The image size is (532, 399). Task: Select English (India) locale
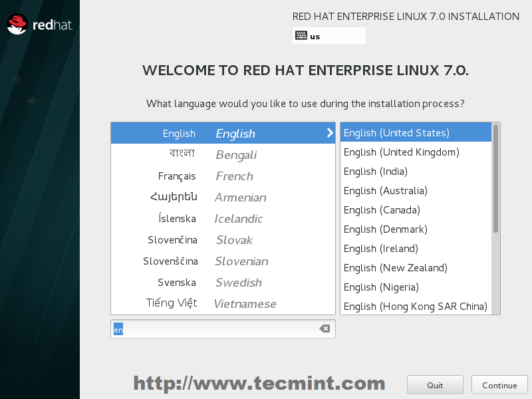376,172
